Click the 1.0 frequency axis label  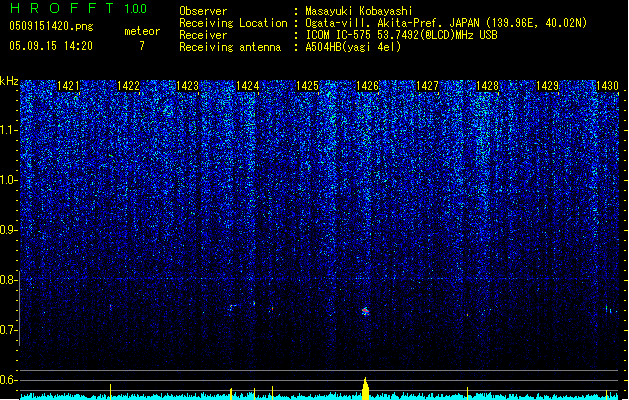tap(8, 180)
